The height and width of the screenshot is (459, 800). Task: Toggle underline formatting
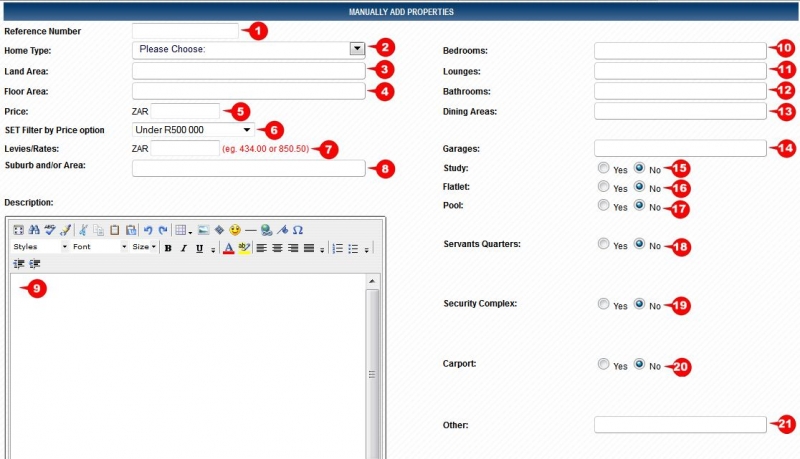coord(199,248)
